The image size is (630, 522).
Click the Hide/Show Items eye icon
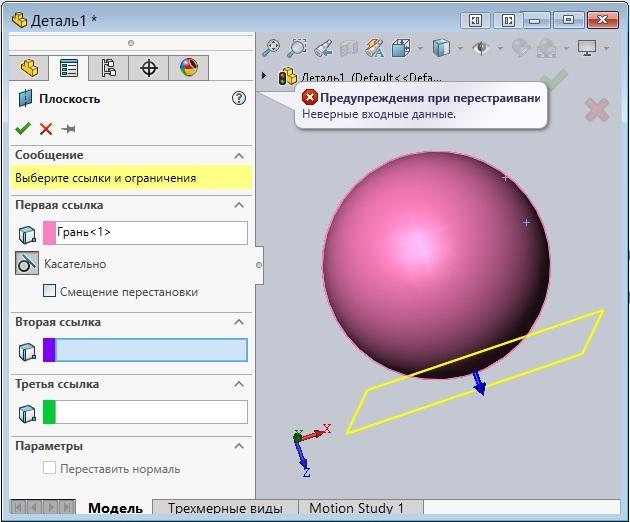click(481, 48)
